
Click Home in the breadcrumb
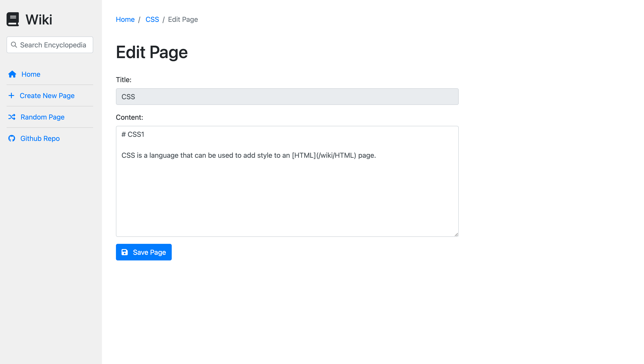[x=125, y=19]
